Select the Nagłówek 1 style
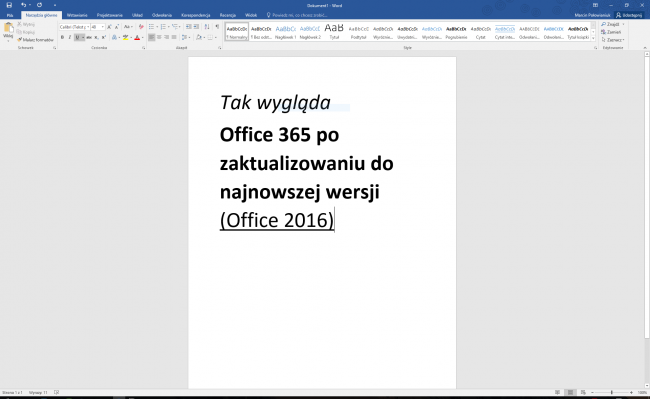This screenshot has width=650, height=399. [x=286, y=32]
